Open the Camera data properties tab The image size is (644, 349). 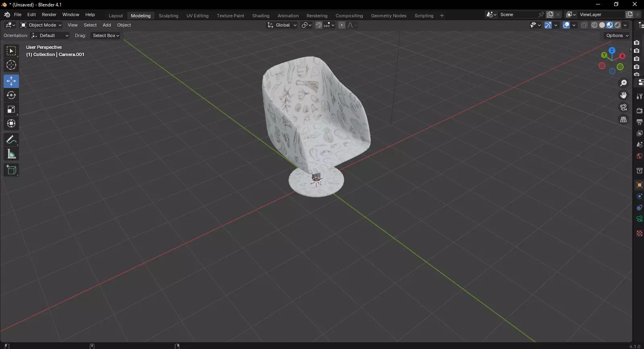639,219
